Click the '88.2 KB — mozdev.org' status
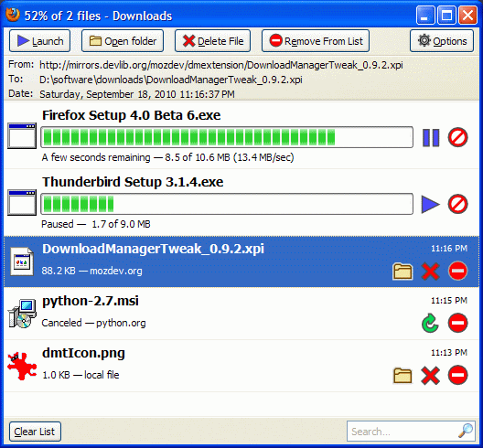 tap(91, 271)
